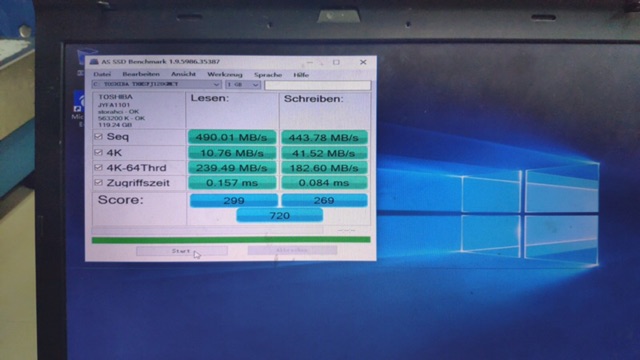Click the 4K read result 10.76 MB/s
The width and height of the screenshot is (640, 360).
pyautogui.click(x=232, y=153)
